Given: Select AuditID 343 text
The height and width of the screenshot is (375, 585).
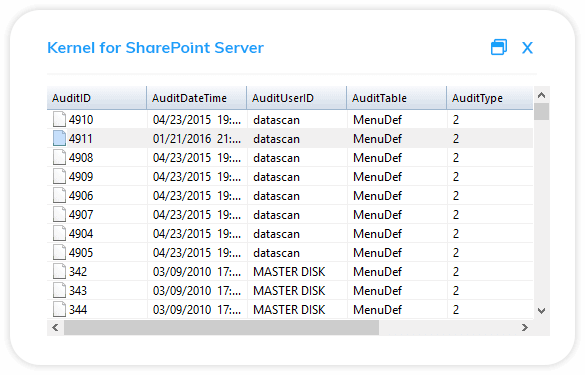Looking at the screenshot, I should point(78,291).
